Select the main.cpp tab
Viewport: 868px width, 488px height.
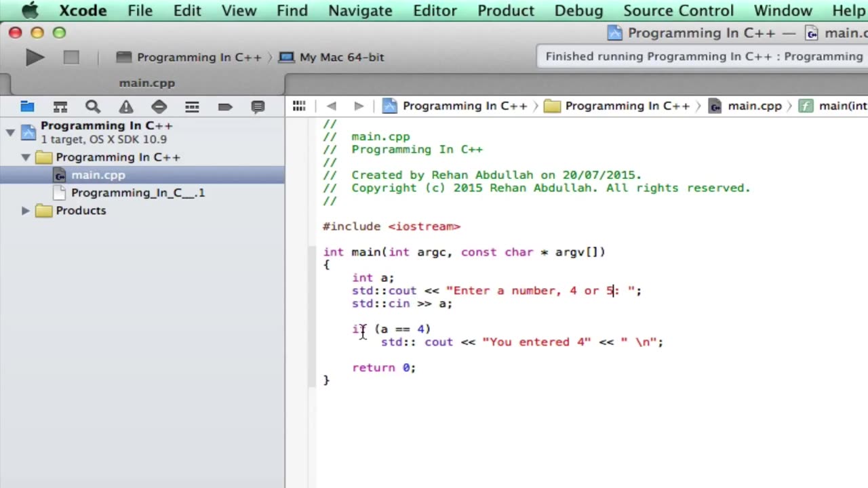(x=147, y=83)
